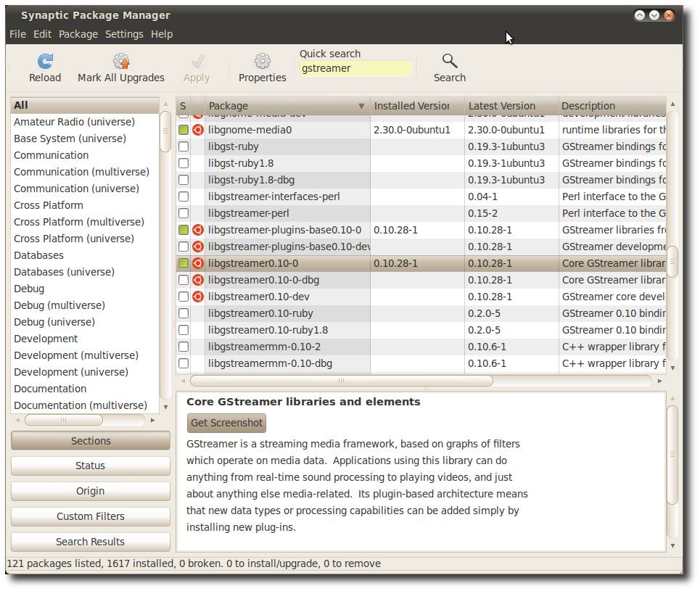The height and width of the screenshot is (591, 700).
Task: Select the Databases section
Action: [85, 255]
